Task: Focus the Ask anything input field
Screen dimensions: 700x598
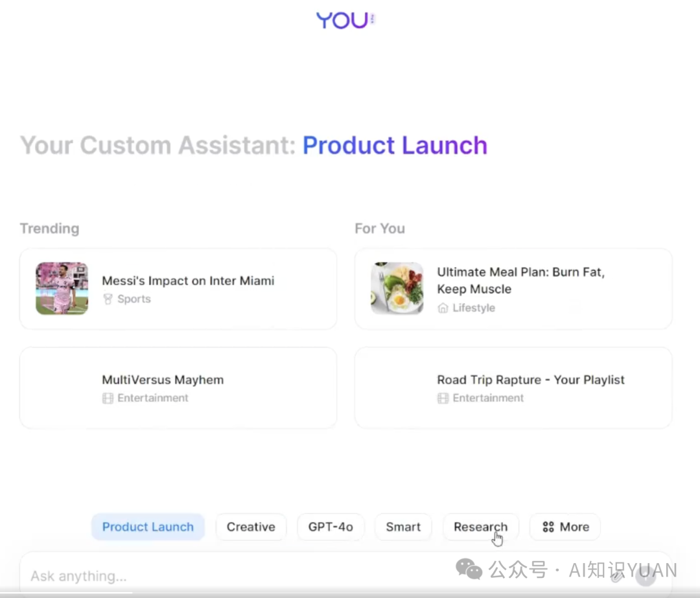Action: [x=259, y=576]
